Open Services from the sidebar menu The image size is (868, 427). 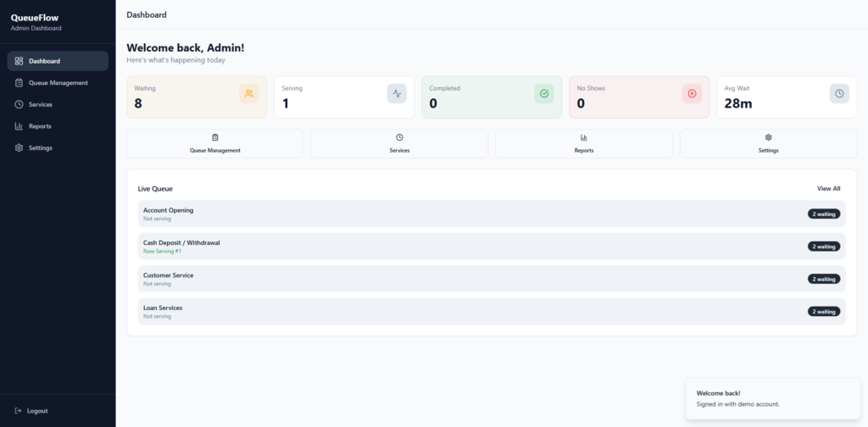[x=40, y=104]
